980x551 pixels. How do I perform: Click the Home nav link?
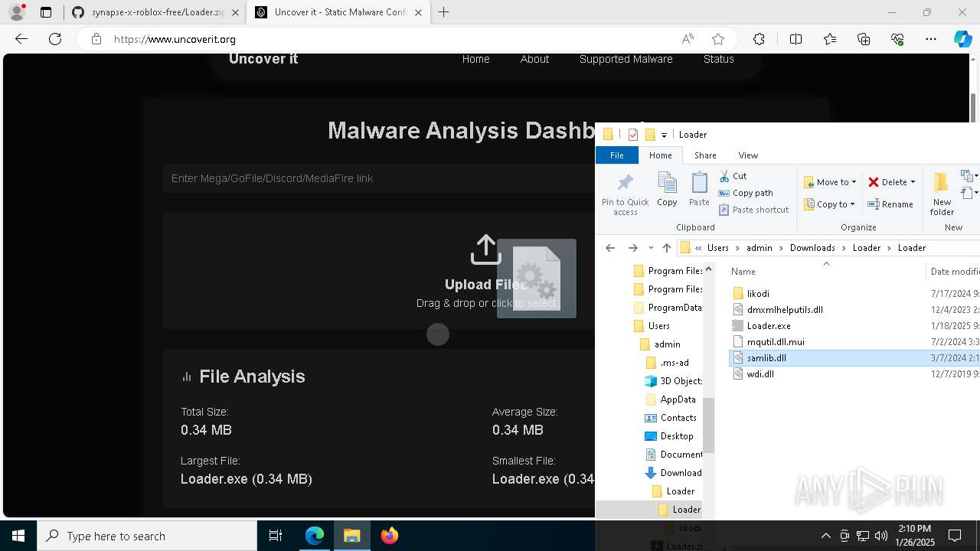(475, 59)
